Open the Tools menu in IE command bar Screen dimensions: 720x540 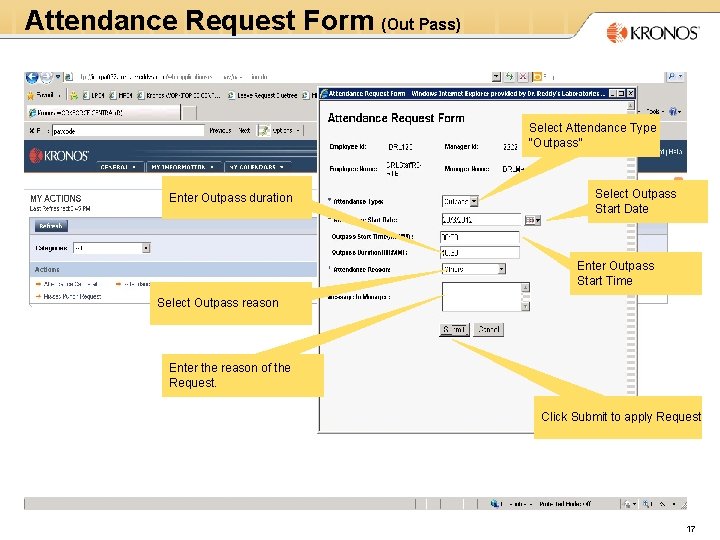[x=655, y=112]
